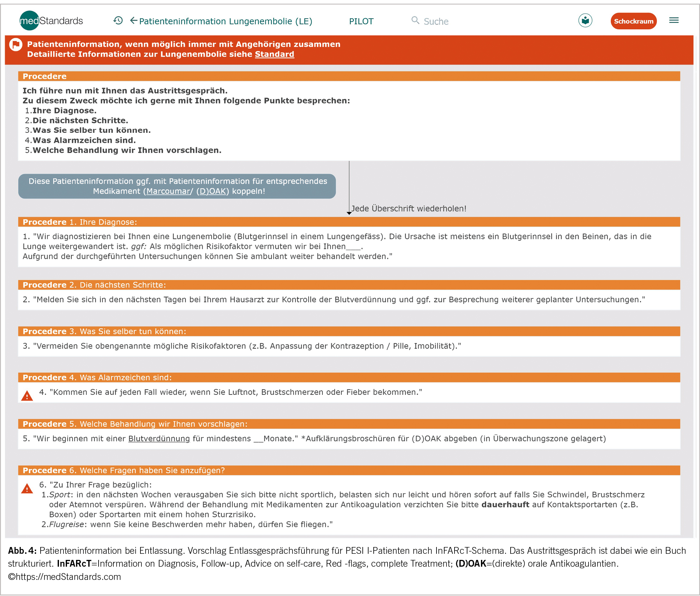700x596 pixels.
Task: Open the Marcoumar link
Action: point(168,191)
